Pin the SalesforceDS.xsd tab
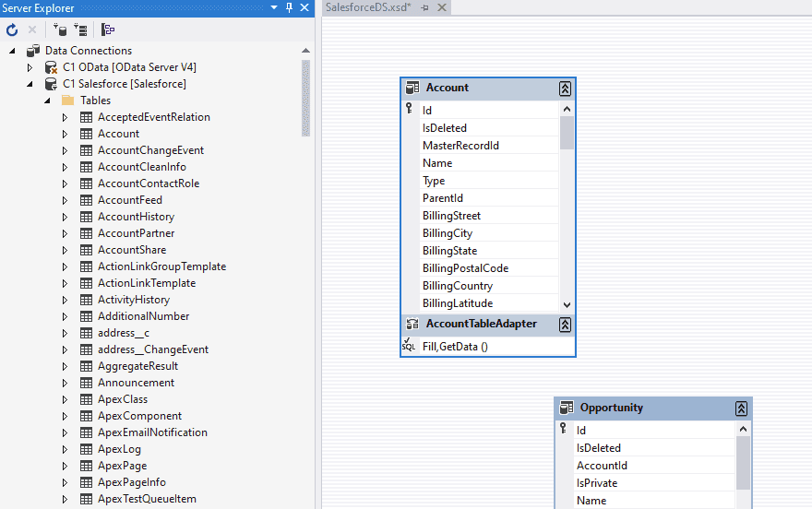 [x=425, y=7]
